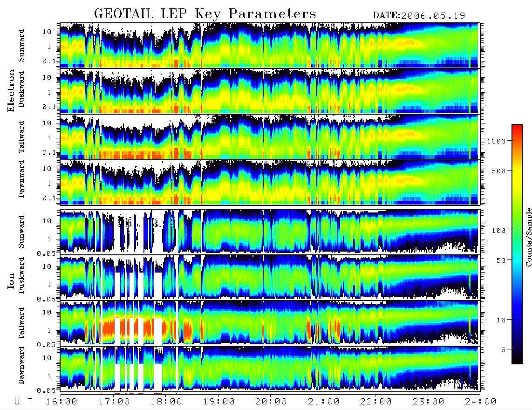Screen dimensions: 532x410
Task: Click the 0.05 tick of Ion Sunward axis
Action: click(x=46, y=253)
